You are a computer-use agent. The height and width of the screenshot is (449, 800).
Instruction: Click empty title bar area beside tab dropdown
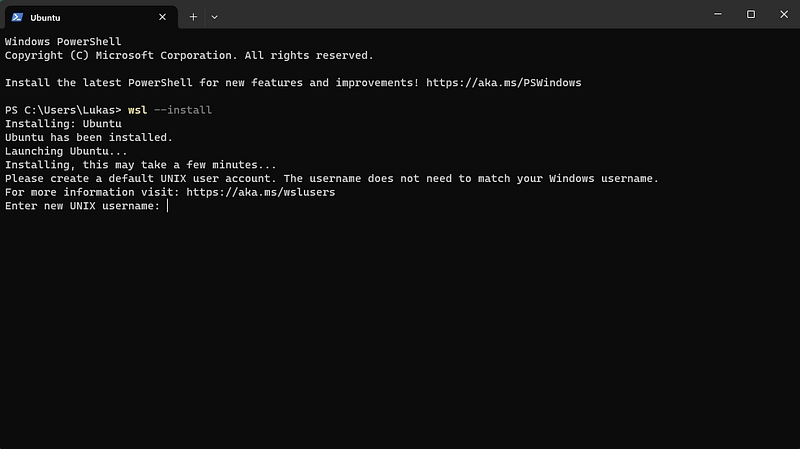pyautogui.click(x=459, y=14)
